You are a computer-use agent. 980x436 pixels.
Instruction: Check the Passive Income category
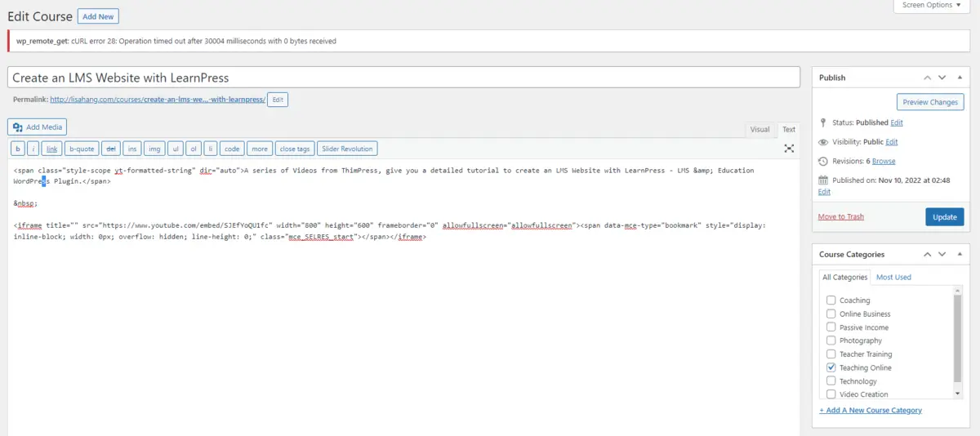pos(831,327)
